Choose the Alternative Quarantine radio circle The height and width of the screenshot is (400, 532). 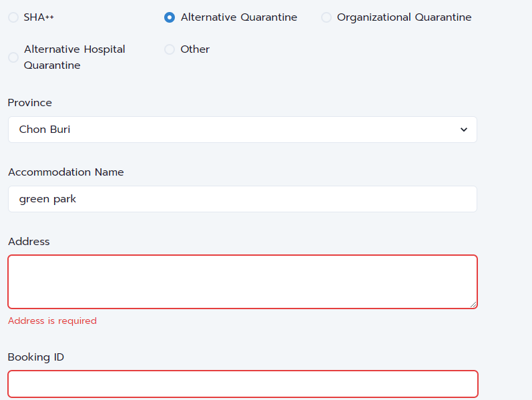(170, 17)
